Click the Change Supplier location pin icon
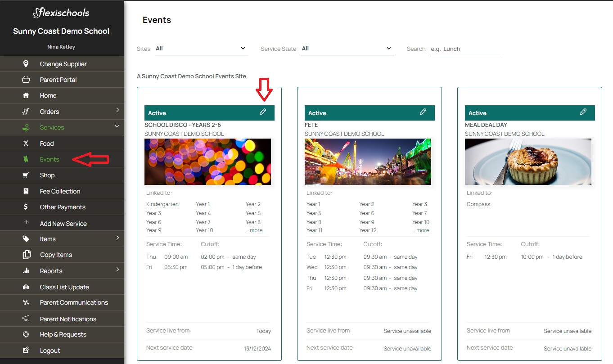This screenshot has height=364, width=613. (x=26, y=64)
